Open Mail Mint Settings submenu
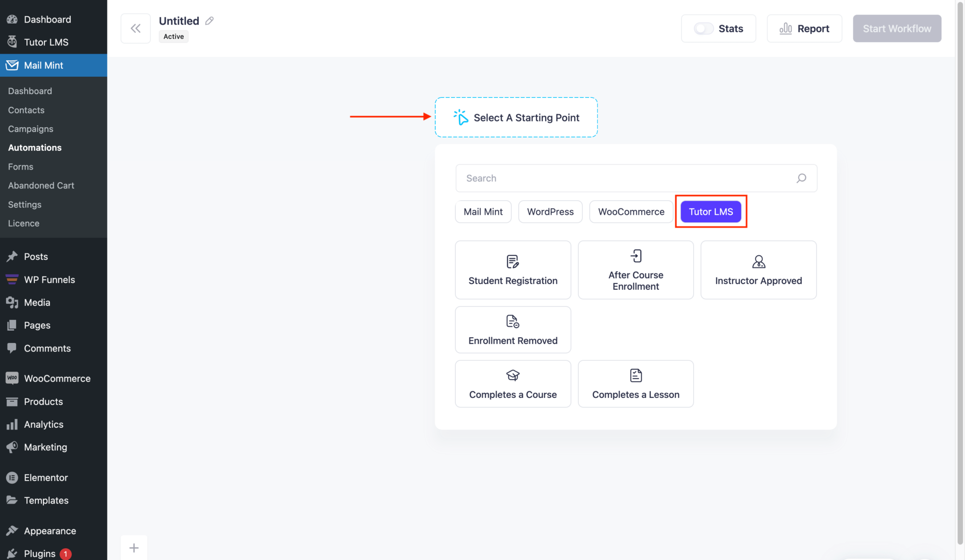 click(x=25, y=205)
